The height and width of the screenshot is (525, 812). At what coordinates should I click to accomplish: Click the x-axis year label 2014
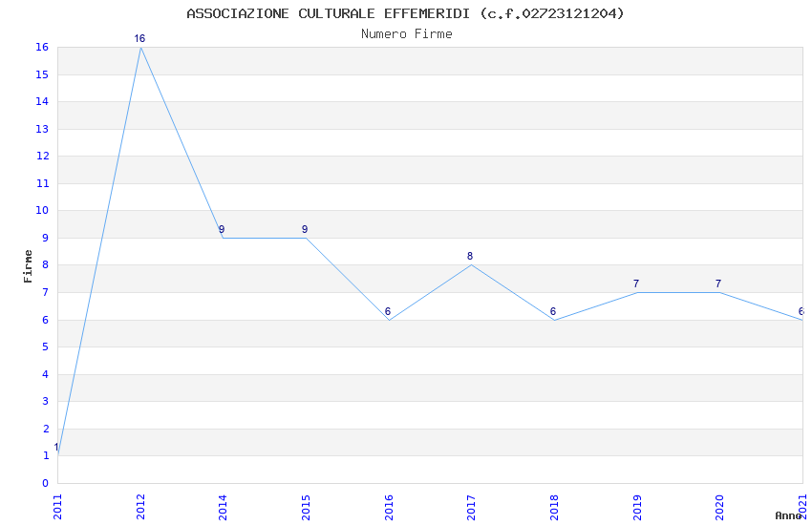coord(223,507)
